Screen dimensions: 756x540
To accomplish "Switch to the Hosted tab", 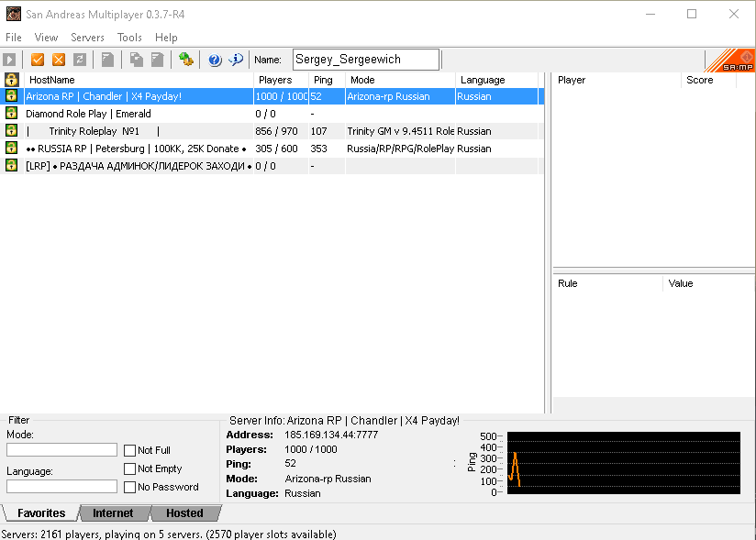I will [184, 513].
